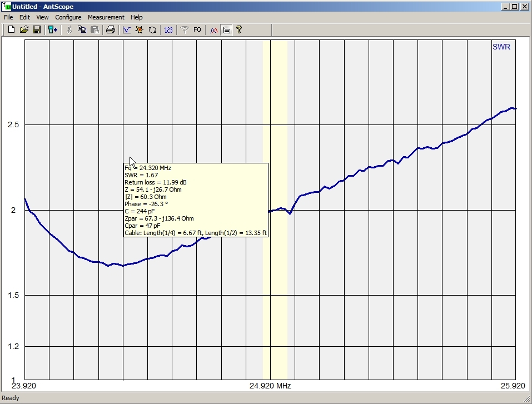532x404 pixels.
Task: Click the starburst single-scan icon
Action: (x=140, y=30)
